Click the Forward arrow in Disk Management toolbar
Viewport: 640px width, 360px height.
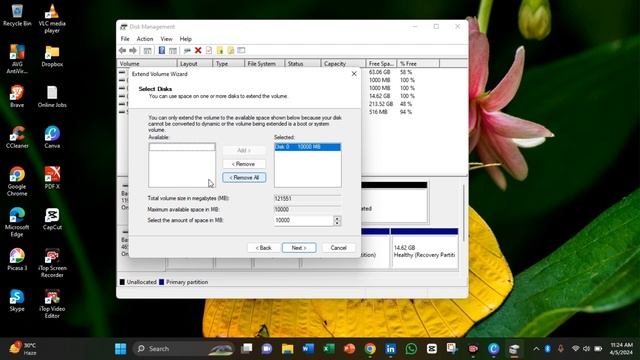(x=133, y=50)
